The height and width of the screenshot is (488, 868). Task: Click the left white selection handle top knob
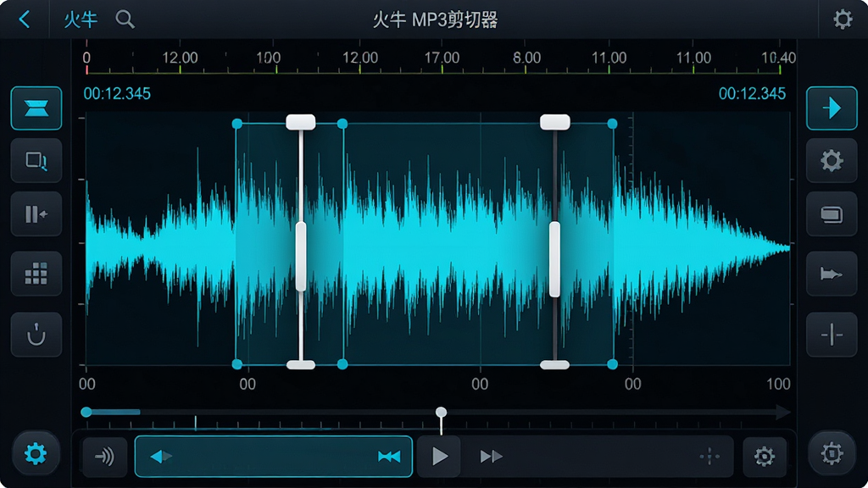pyautogui.click(x=301, y=122)
